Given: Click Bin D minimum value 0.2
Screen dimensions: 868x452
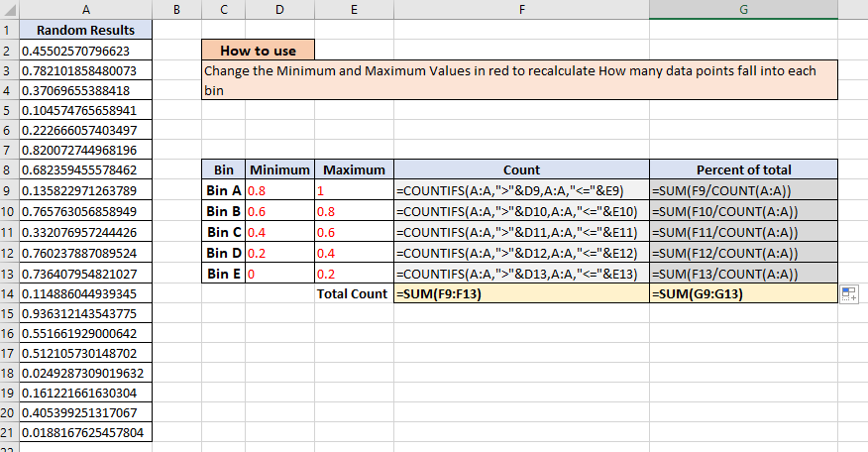Looking at the screenshot, I should pos(280,253).
